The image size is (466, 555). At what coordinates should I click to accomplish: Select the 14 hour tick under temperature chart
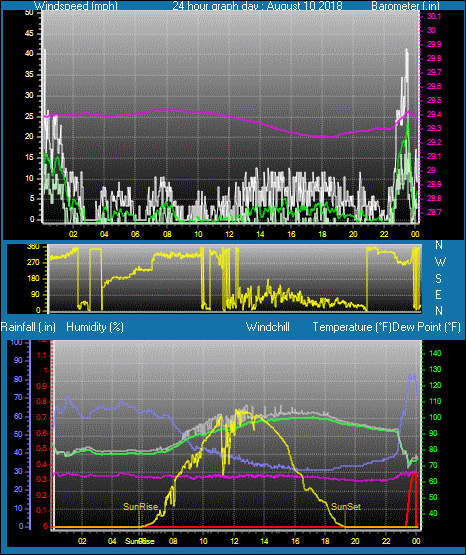[x=264, y=541]
